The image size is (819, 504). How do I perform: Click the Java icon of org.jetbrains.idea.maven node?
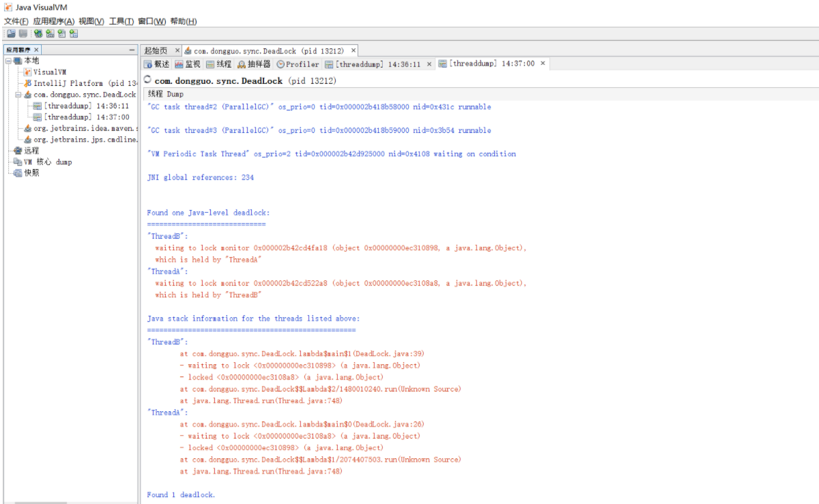pos(28,128)
